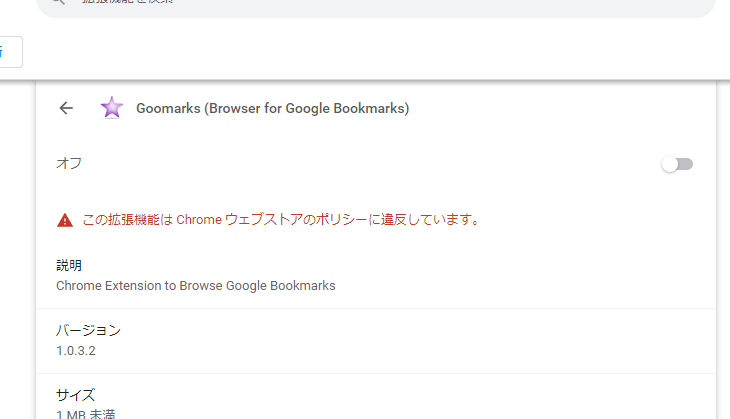Go back using the left arrow

pos(66,108)
